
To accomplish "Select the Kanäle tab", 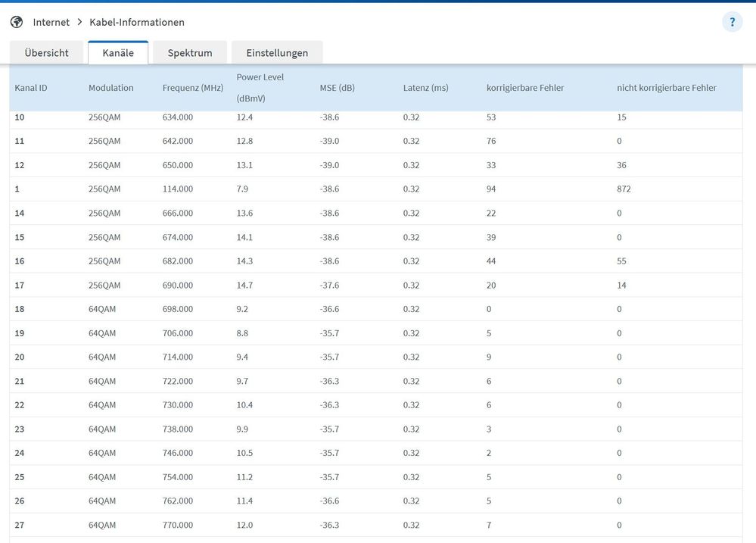I will pyautogui.click(x=118, y=53).
